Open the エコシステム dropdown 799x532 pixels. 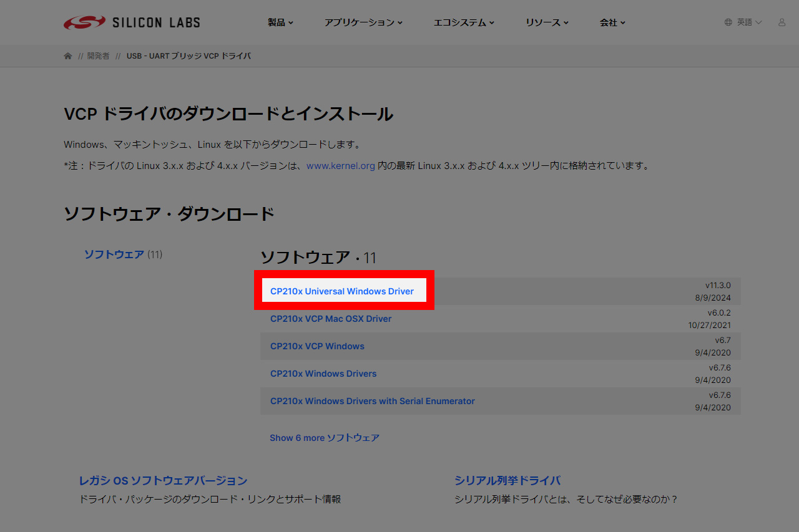click(464, 22)
